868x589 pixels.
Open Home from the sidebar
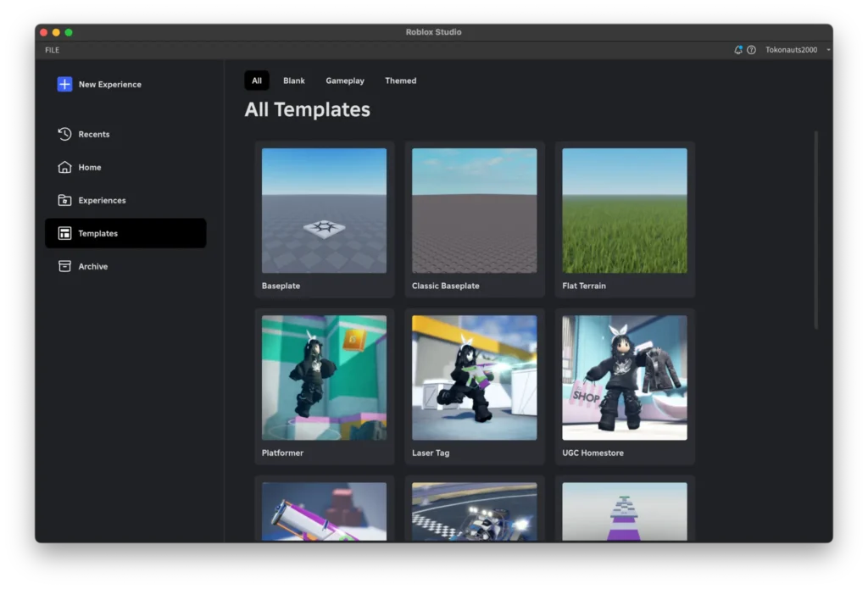[125, 167]
